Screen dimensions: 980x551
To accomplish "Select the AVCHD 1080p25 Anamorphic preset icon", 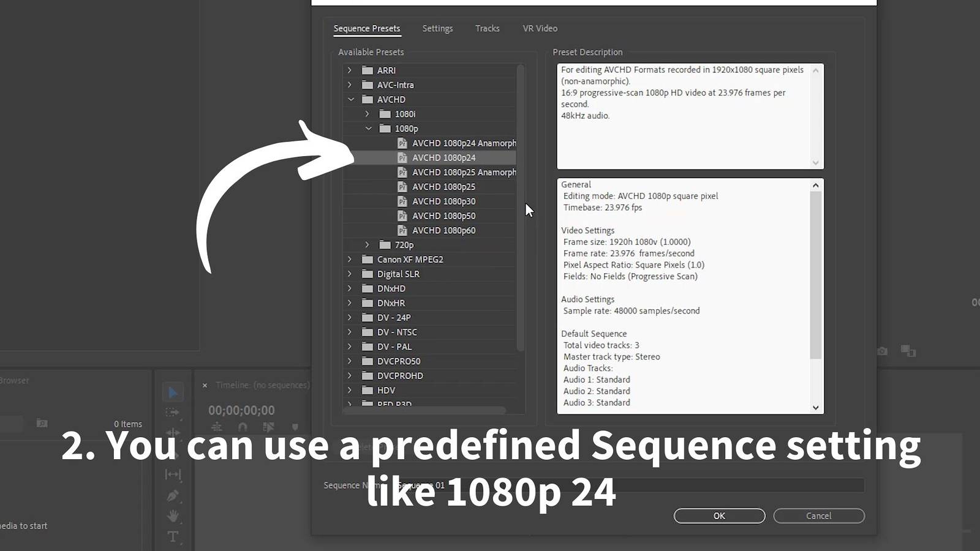I will 402,173.
